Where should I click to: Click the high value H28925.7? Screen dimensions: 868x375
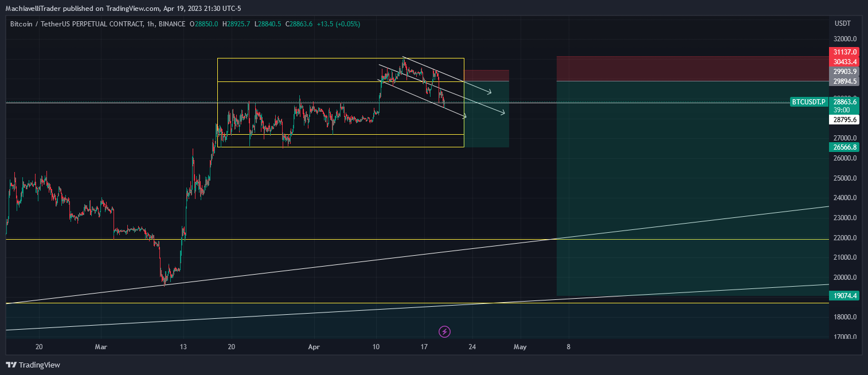(x=236, y=24)
